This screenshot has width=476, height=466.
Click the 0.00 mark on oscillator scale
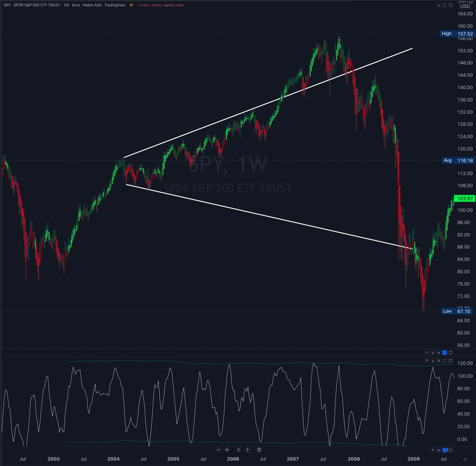(x=462, y=439)
